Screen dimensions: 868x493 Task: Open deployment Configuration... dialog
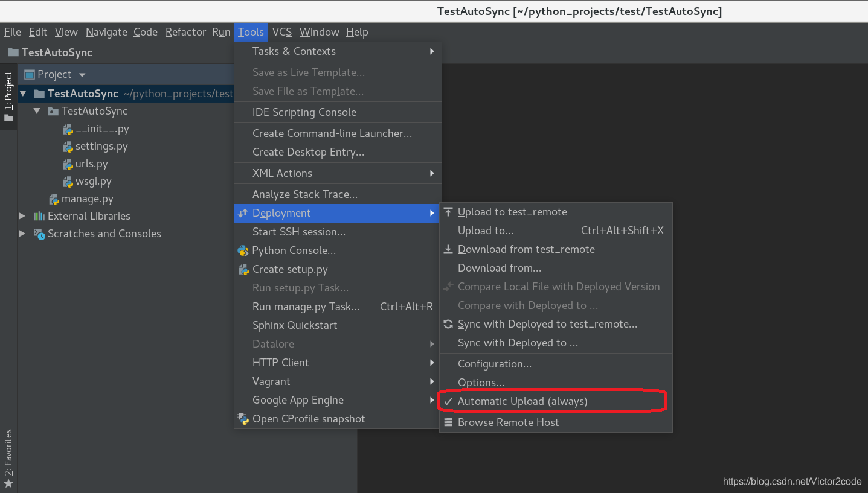point(556,364)
